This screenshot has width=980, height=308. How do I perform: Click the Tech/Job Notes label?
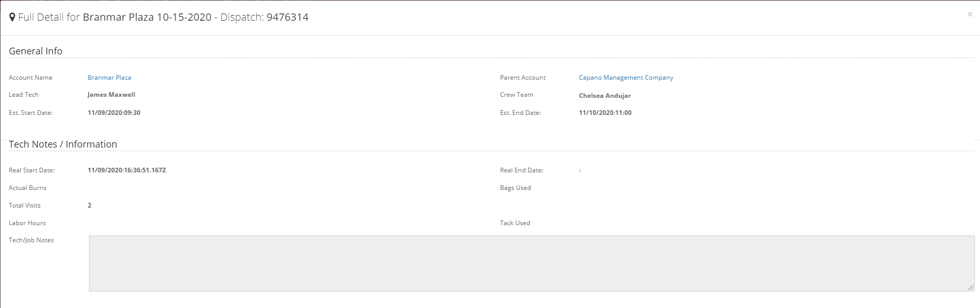coord(31,240)
